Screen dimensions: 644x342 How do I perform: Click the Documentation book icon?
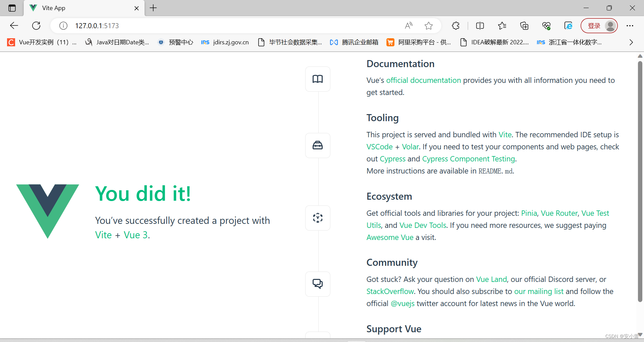(x=318, y=79)
